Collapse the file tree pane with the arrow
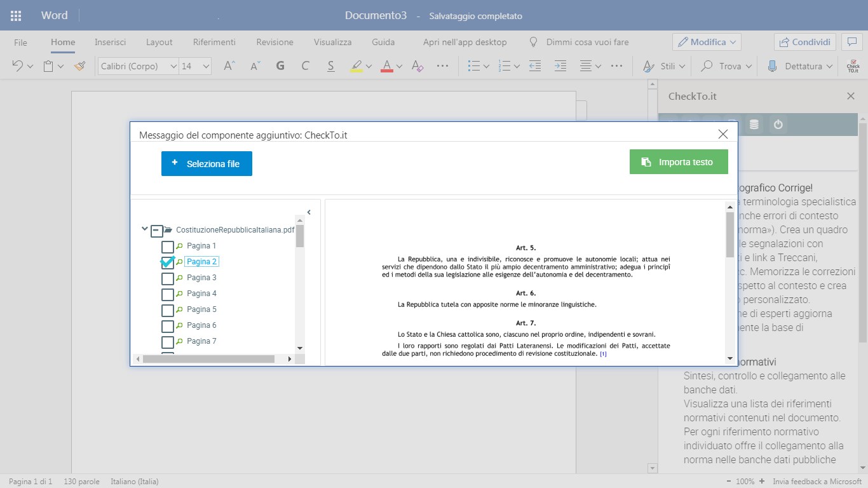Screen dimensions: 868x488 click(309, 212)
